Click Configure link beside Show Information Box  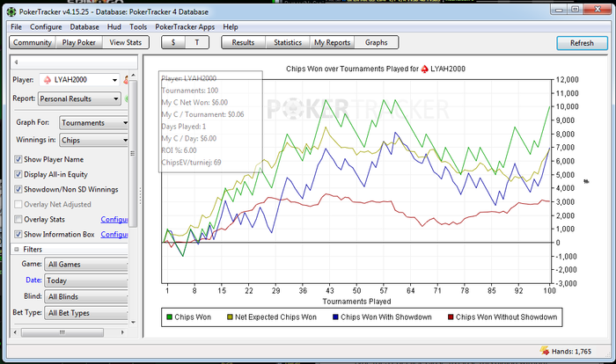pyautogui.click(x=114, y=235)
